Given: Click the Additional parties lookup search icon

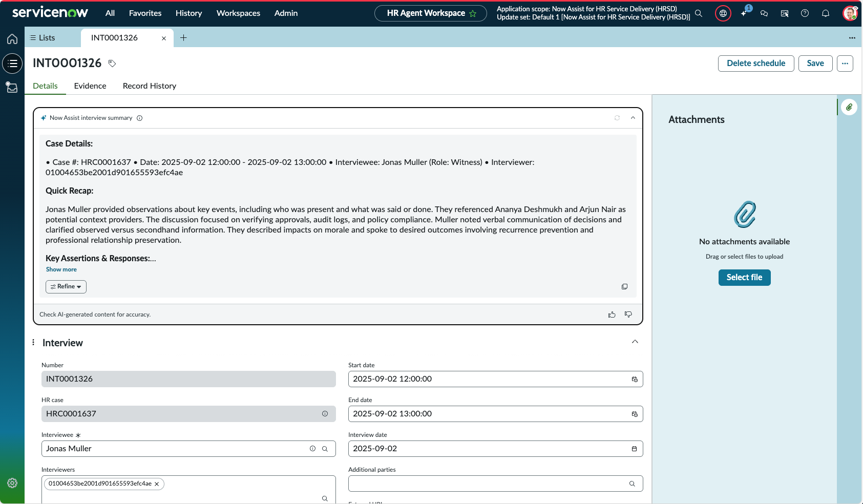Looking at the screenshot, I should pos(632,484).
